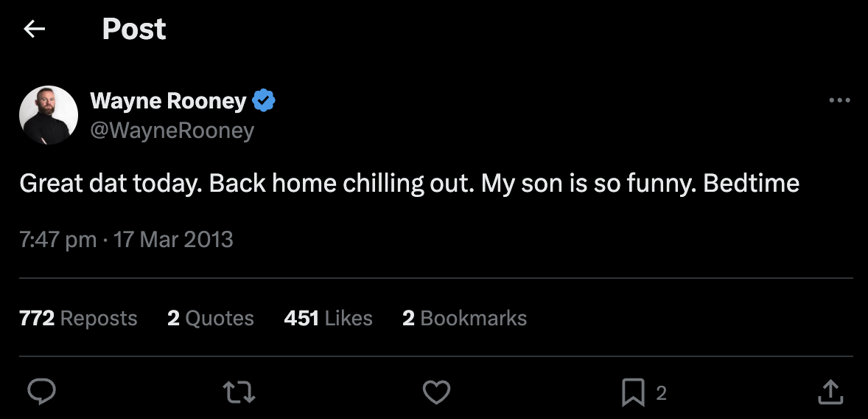Viewport: 868px width, 419px height.
Task: Click the Post page heading
Action: click(133, 29)
